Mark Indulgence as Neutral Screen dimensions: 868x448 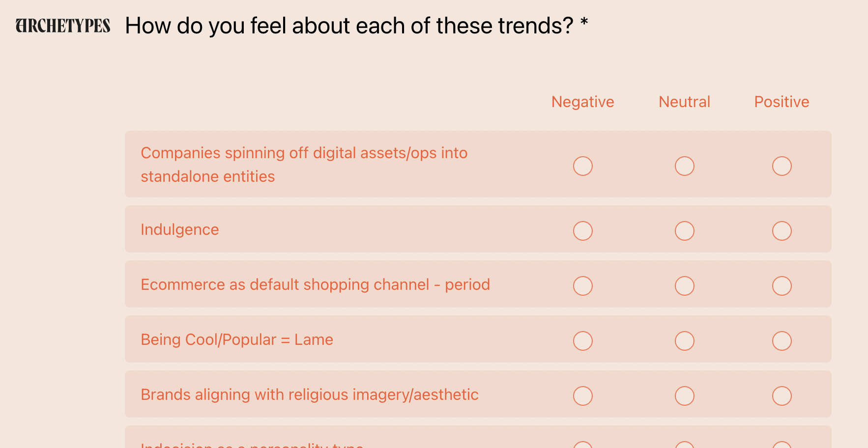click(685, 231)
